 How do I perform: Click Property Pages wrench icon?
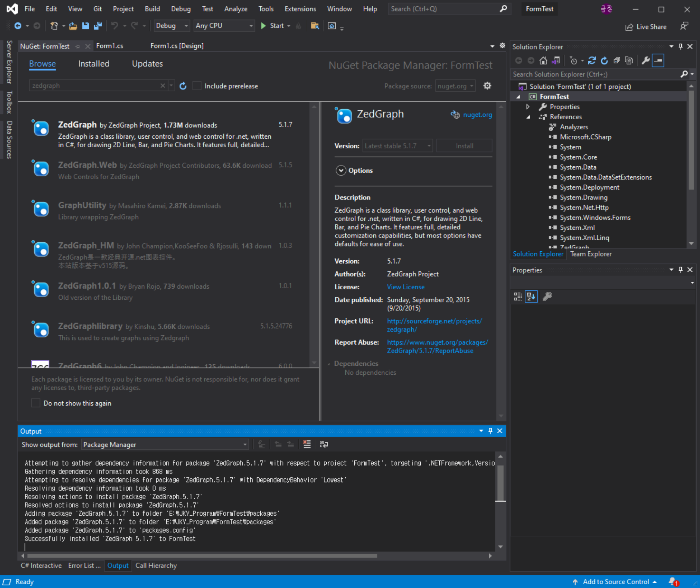tap(547, 297)
